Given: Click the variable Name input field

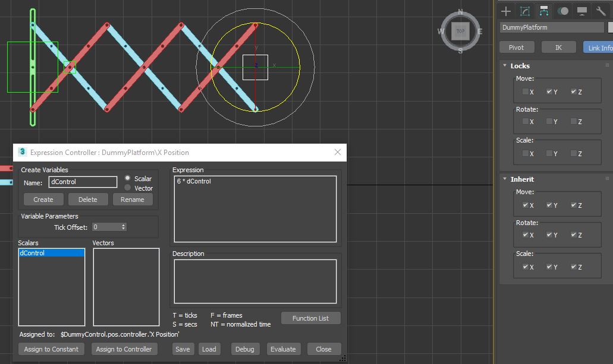Looking at the screenshot, I should [83, 182].
